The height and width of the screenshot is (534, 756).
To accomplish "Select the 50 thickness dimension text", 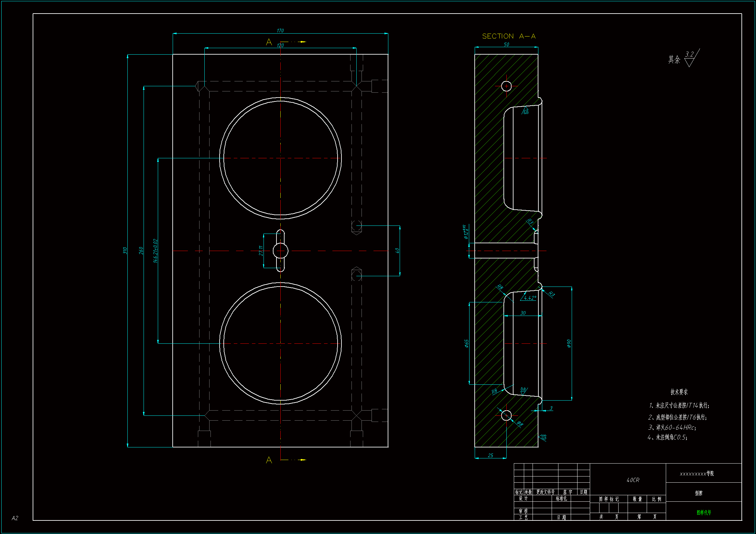I will tap(506, 44).
